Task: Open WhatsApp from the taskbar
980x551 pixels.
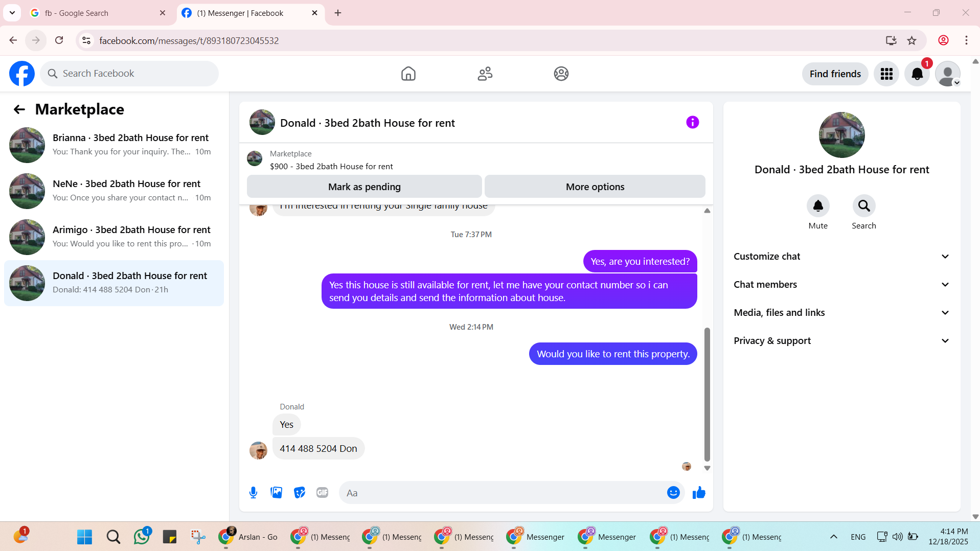Action: point(142,537)
